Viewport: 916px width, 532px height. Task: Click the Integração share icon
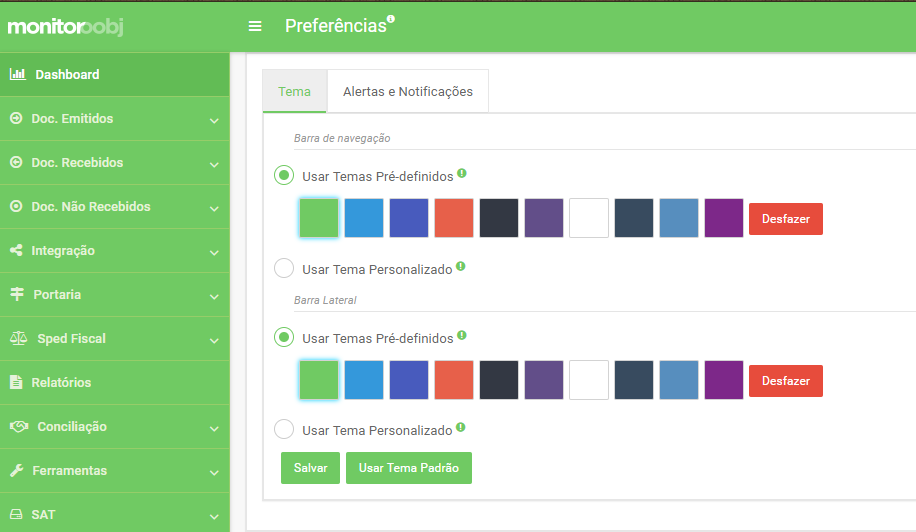pos(16,250)
